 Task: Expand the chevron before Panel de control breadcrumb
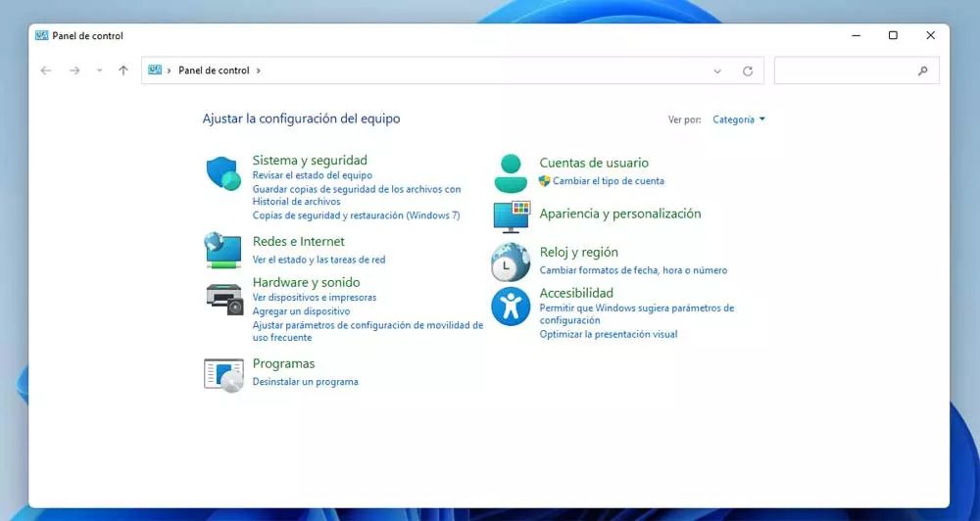[x=169, y=71]
